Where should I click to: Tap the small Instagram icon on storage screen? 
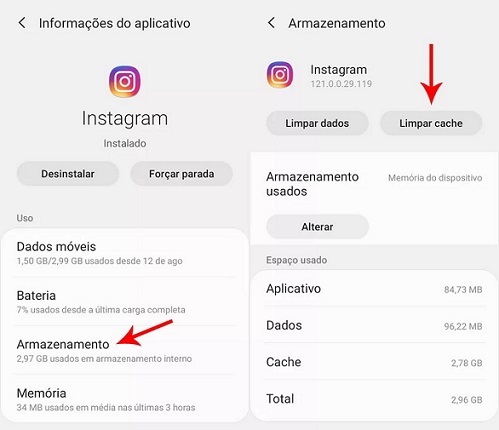click(280, 75)
